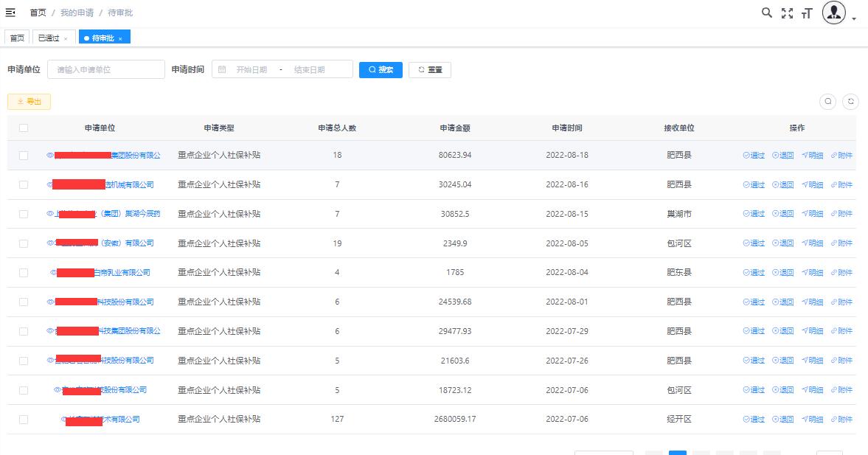Select the header select-all checkbox

(24, 128)
